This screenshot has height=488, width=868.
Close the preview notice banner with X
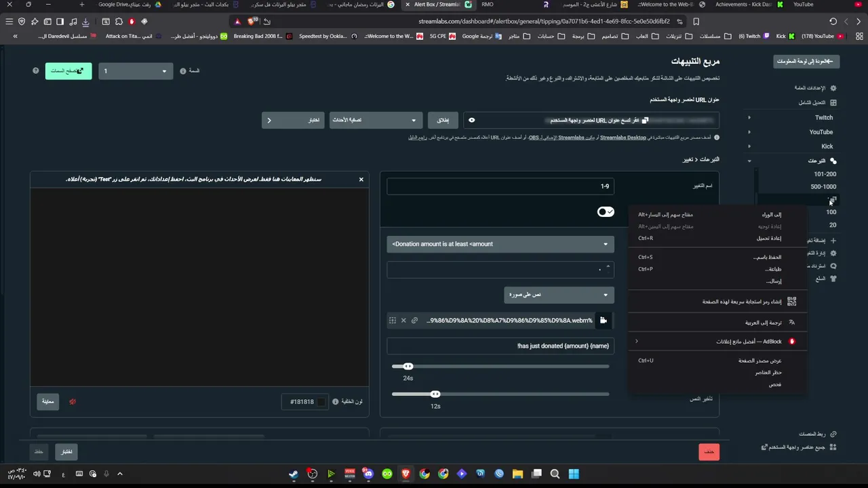coord(361,180)
